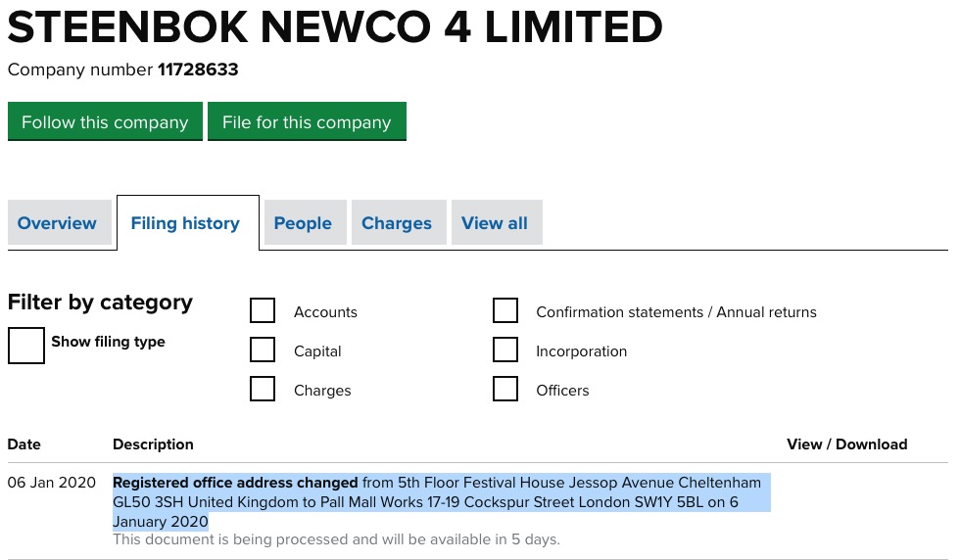Check the Incorporation filter checkbox

point(505,350)
